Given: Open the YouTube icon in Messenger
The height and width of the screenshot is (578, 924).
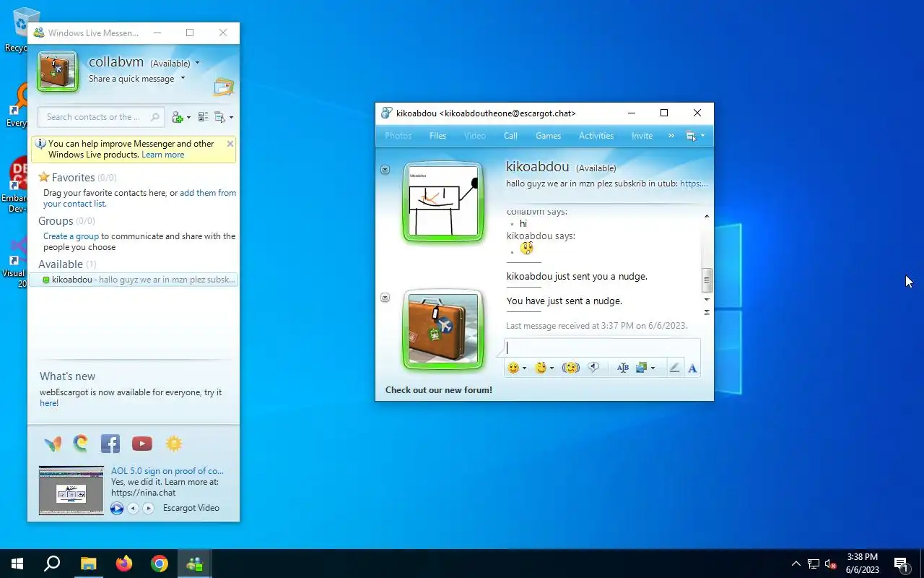Looking at the screenshot, I should tap(142, 444).
